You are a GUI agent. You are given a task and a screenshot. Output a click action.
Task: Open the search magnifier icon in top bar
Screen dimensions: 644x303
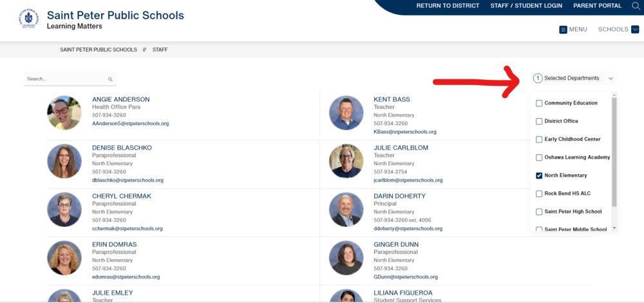point(636,6)
